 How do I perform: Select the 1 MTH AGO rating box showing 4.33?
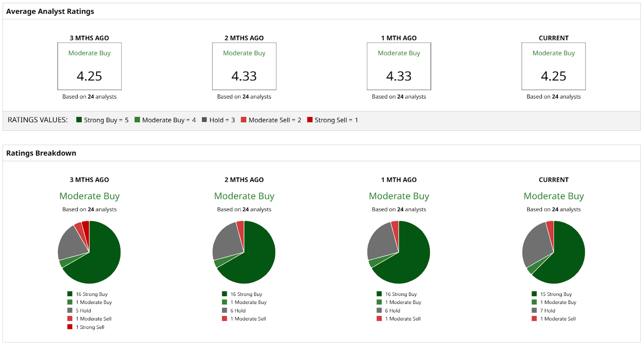399,66
